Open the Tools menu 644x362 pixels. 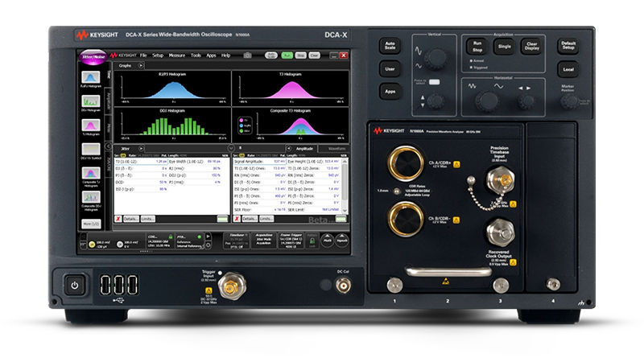pyautogui.click(x=196, y=56)
